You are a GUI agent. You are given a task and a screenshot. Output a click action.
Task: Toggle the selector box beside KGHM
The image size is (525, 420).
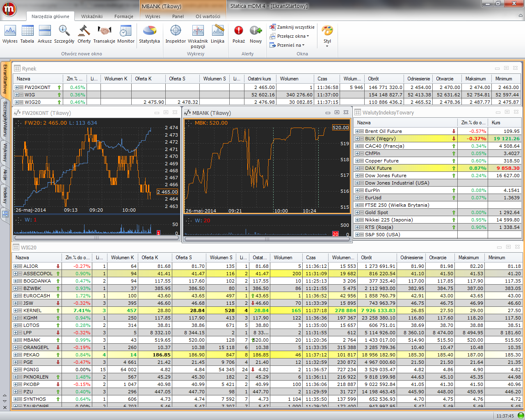[x=20, y=318]
